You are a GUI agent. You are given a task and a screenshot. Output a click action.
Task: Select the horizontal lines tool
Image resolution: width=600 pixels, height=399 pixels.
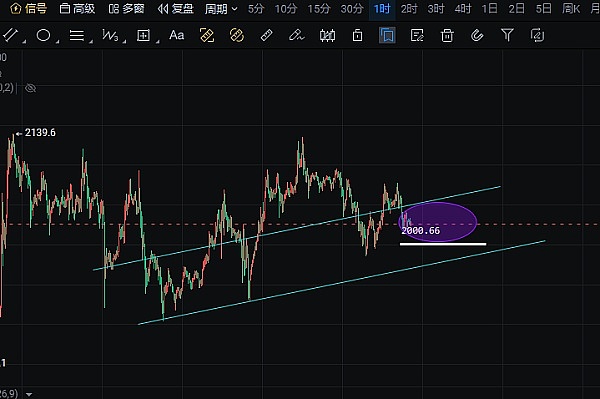(x=77, y=36)
